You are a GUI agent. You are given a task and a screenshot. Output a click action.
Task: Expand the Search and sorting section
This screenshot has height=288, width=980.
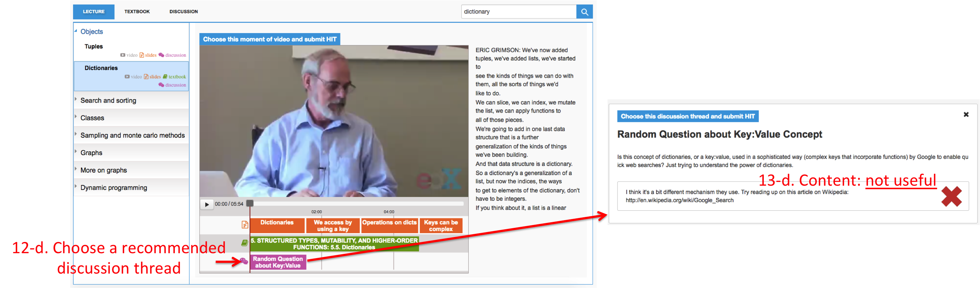point(108,101)
